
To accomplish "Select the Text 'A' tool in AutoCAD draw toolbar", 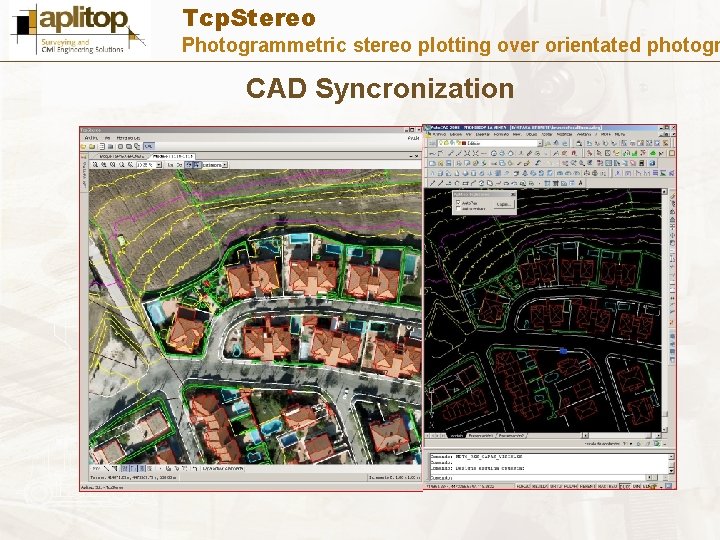I will pyautogui.click(x=580, y=183).
